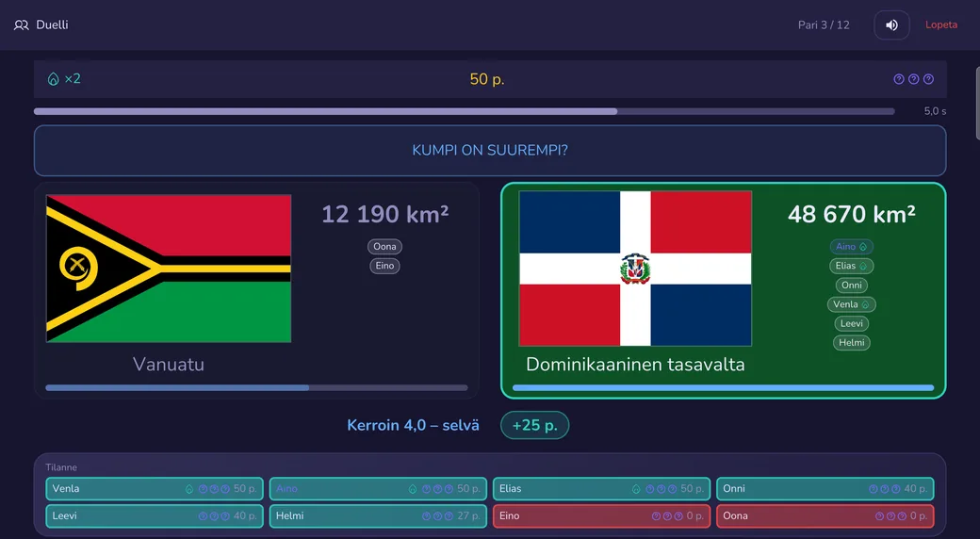Select Eino's red scoreboard row
The height and width of the screenshot is (539, 980).
point(602,516)
